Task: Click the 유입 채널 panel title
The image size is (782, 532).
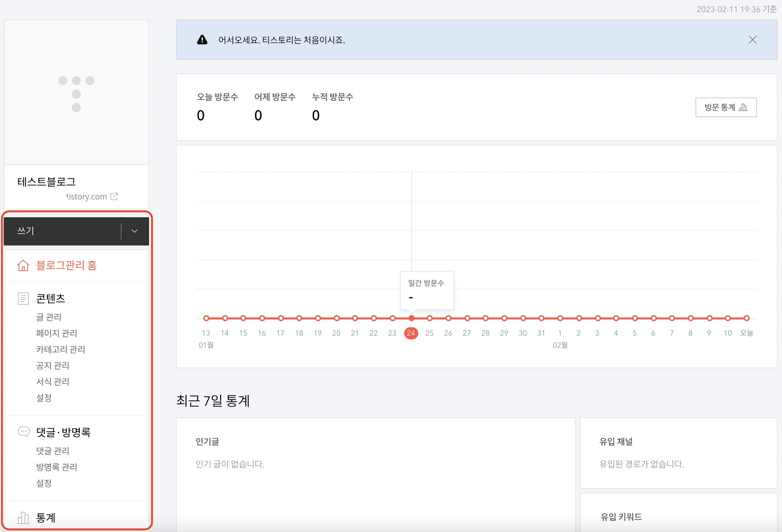Action: click(616, 441)
